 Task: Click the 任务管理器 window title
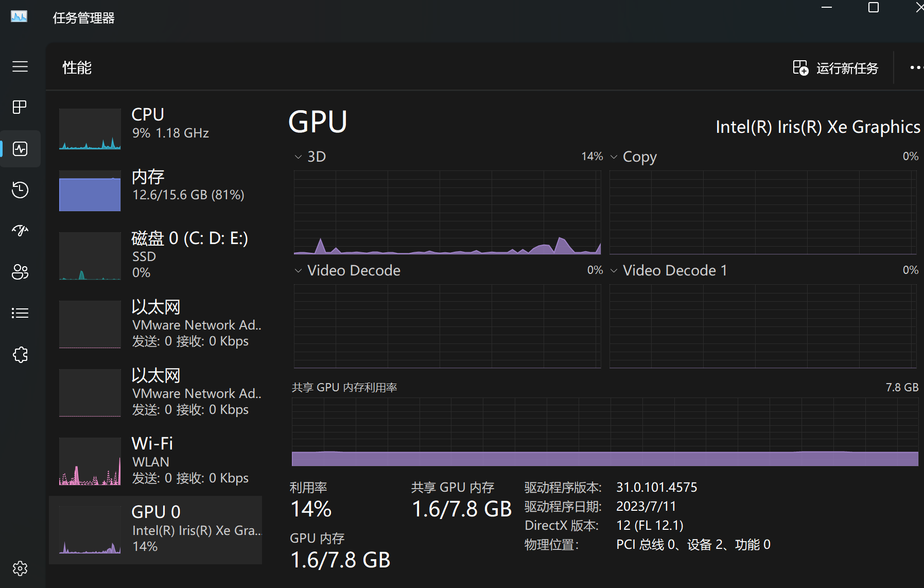click(83, 18)
